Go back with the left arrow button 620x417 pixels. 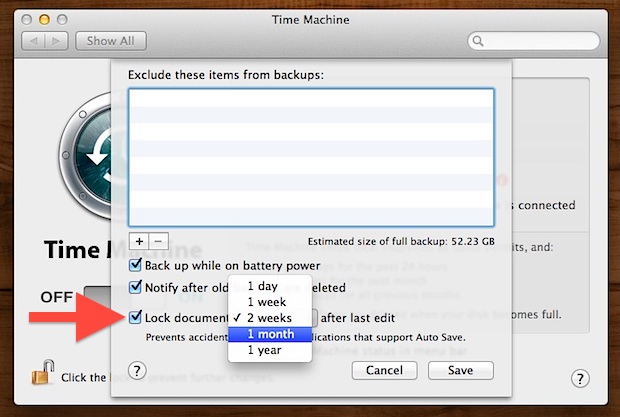pos(34,41)
